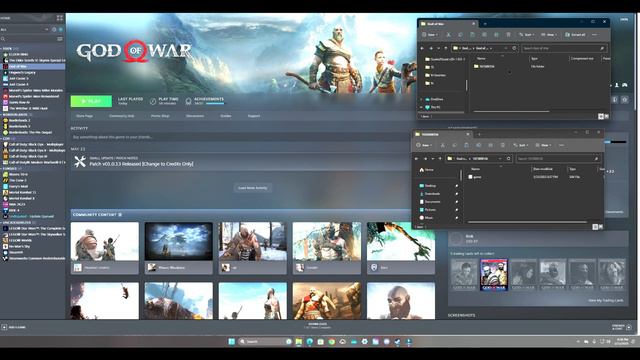Toggle the recent-activity clock filter in library sidebar
The height and width of the screenshot is (360, 640).
[x=54, y=29]
